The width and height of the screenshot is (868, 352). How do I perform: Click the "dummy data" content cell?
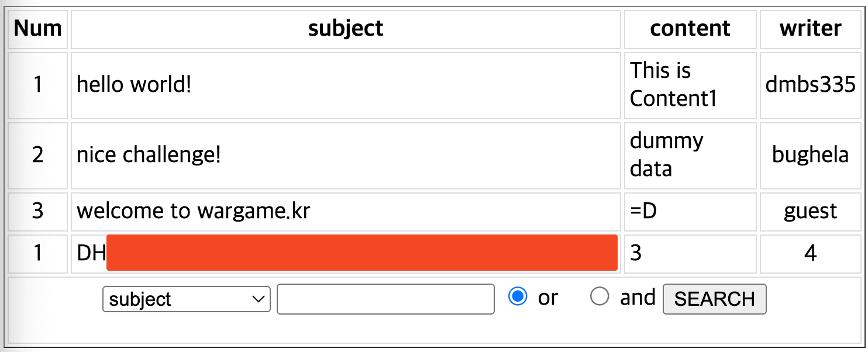[666, 156]
